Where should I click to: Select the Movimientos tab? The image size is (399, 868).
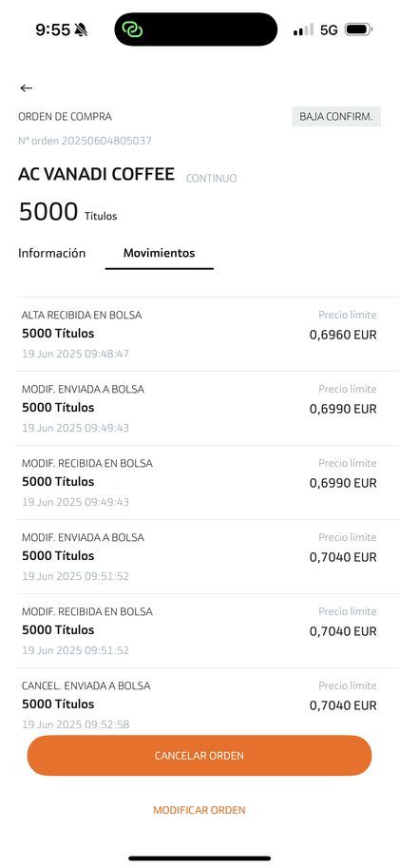[160, 253]
